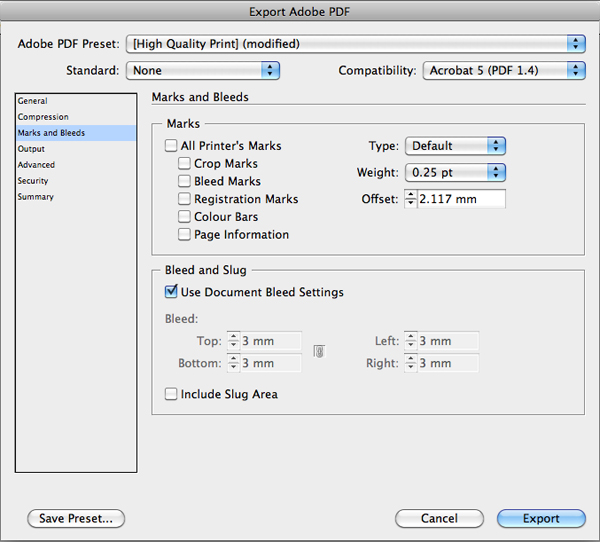Screen dimensions: 600x542
Task: Turn on Colour Bars checkbox
Action: pos(184,216)
